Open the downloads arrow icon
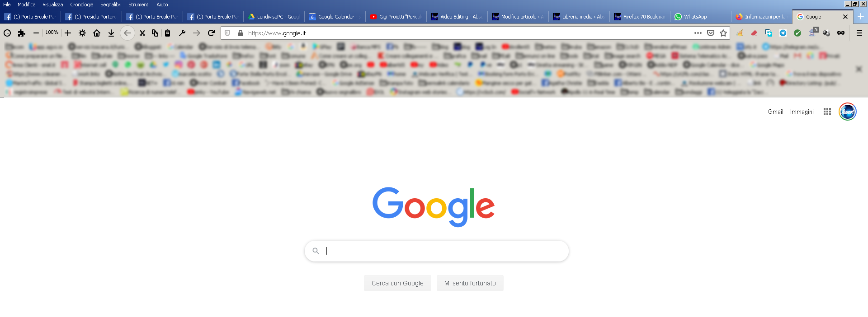The width and height of the screenshot is (868, 317). [x=111, y=33]
